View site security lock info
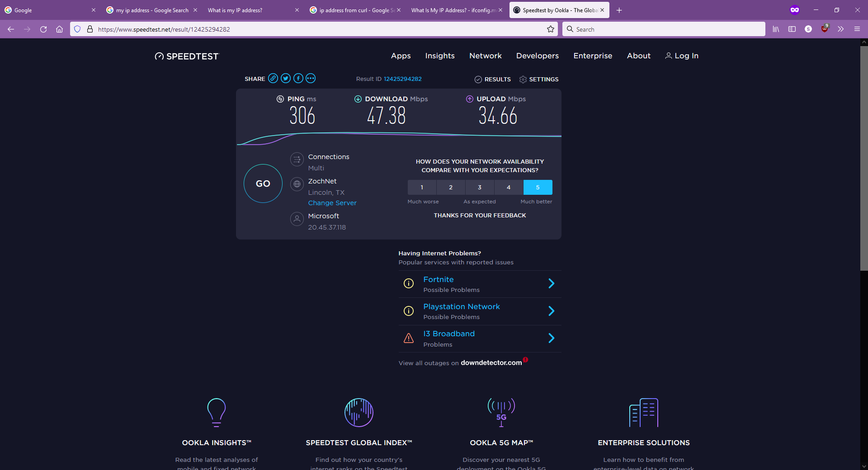This screenshot has height=470, width=868. pos(90,29)
